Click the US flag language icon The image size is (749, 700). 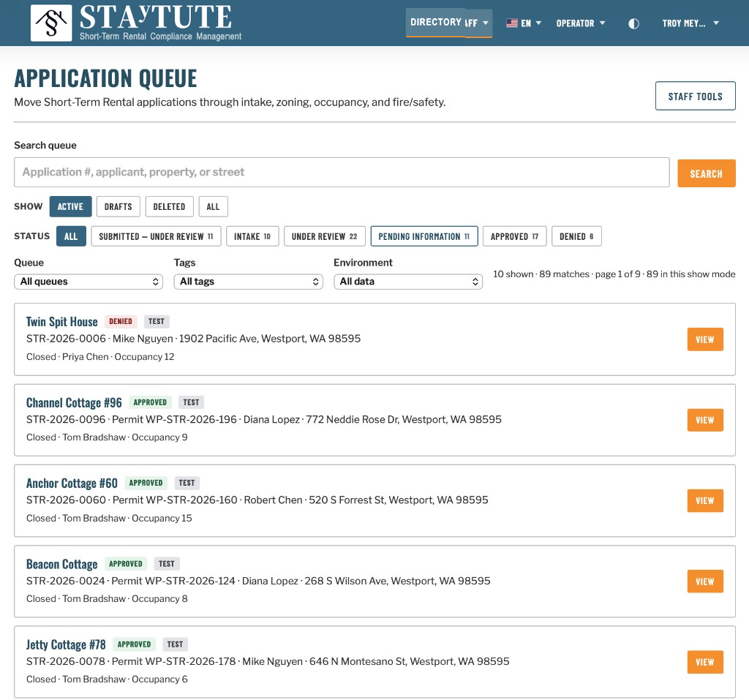[511, 23]
